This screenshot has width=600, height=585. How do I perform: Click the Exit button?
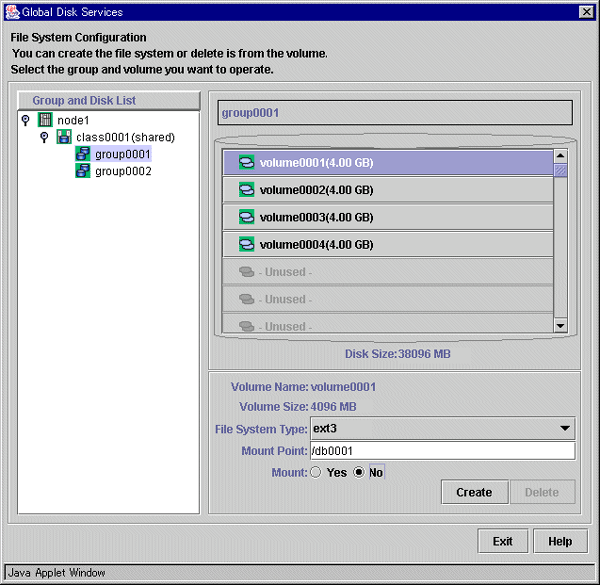(502, 541)
